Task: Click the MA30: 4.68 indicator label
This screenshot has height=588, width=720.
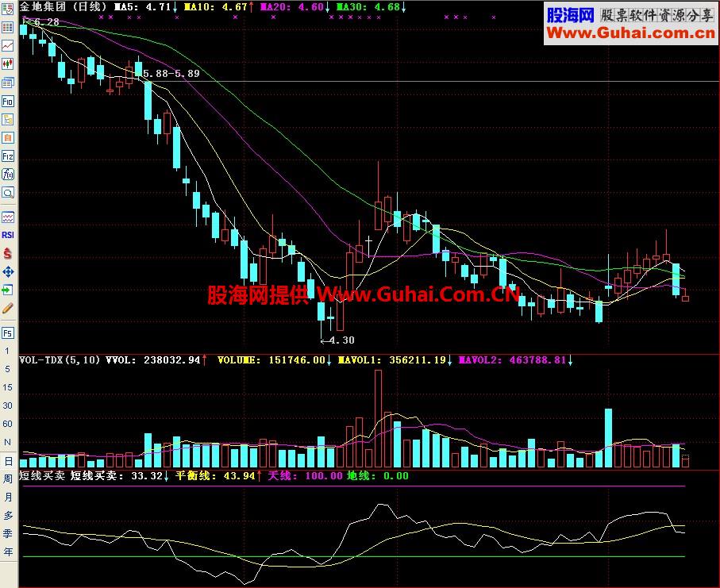Action: pyautogui.click(x=371, y=7)
